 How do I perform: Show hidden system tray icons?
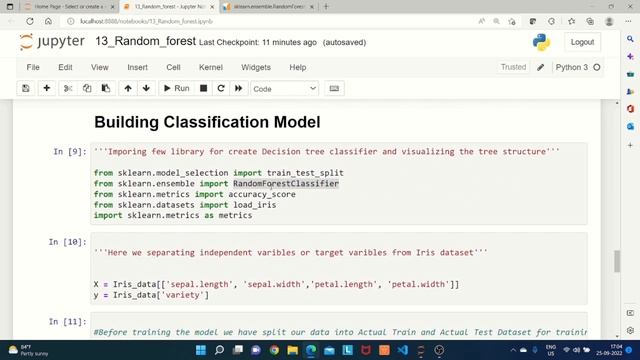tap(513, 350)
